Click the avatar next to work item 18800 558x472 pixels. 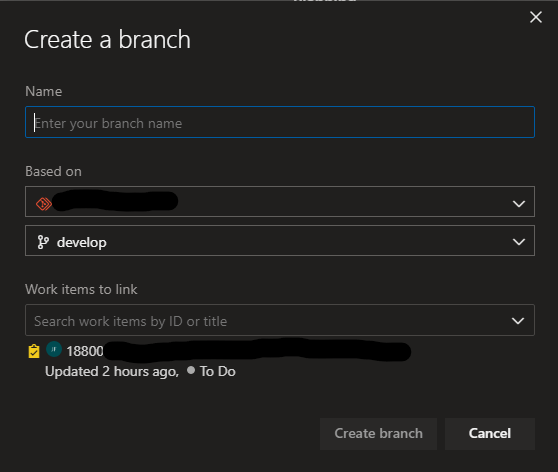point(54,350)
